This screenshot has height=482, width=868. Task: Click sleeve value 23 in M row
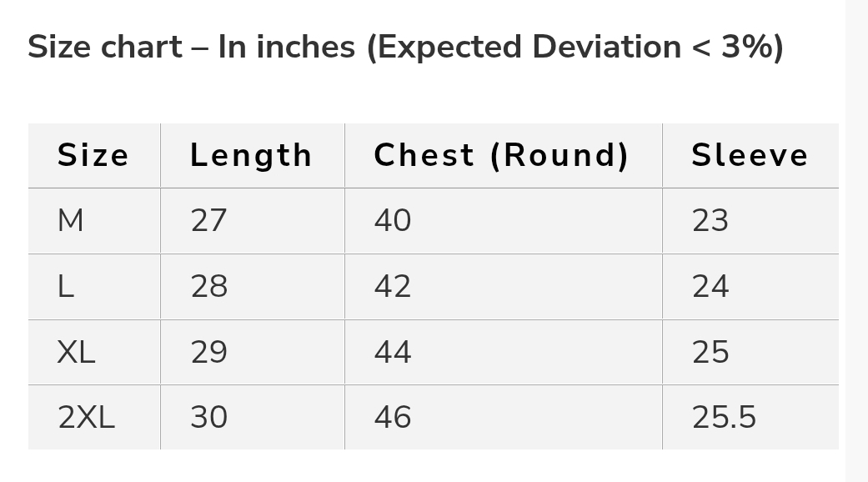click(710, 221)
